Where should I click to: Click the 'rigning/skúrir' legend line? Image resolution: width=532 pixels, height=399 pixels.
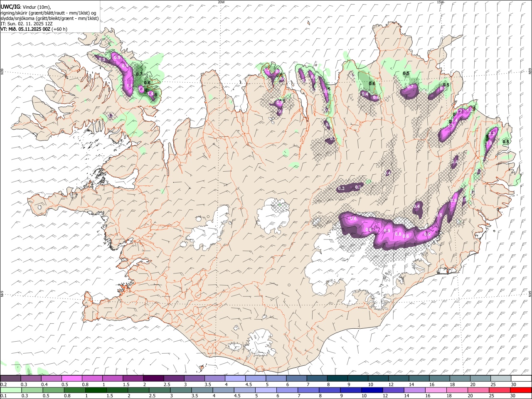[49, 13]
